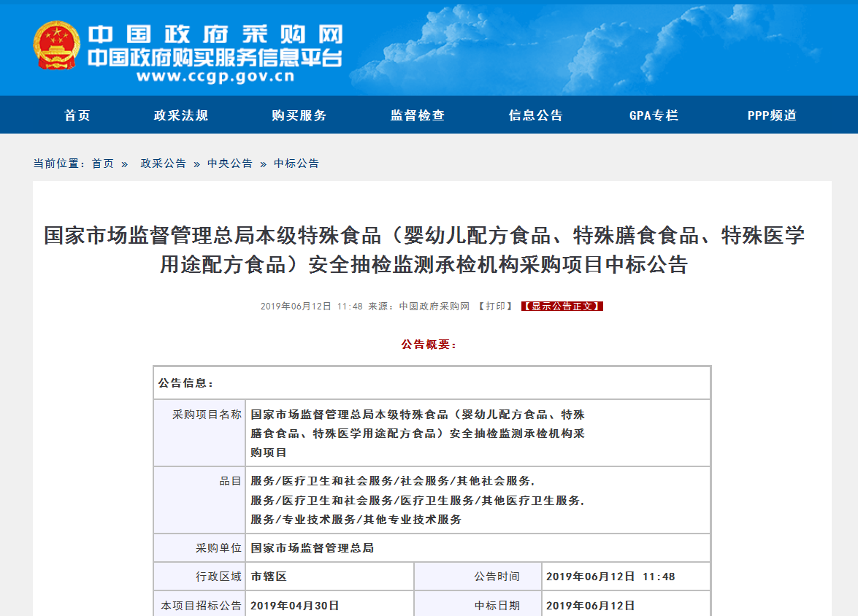The width and height of the screenshot is (858, 616).
Task: Switch to the GPA专栏 section
Action: point(654,115)
